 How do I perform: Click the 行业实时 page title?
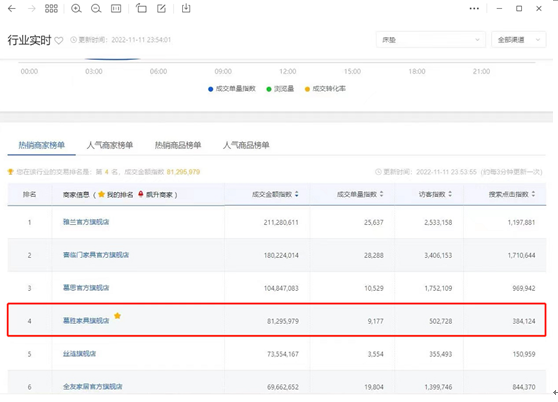(30, 40)
